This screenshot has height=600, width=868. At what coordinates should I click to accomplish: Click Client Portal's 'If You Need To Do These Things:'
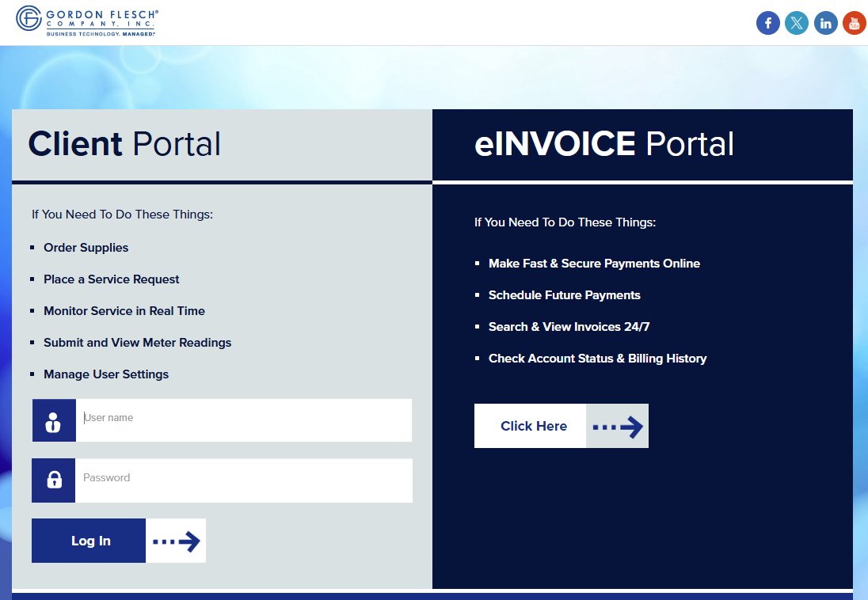tap(122, 215)
